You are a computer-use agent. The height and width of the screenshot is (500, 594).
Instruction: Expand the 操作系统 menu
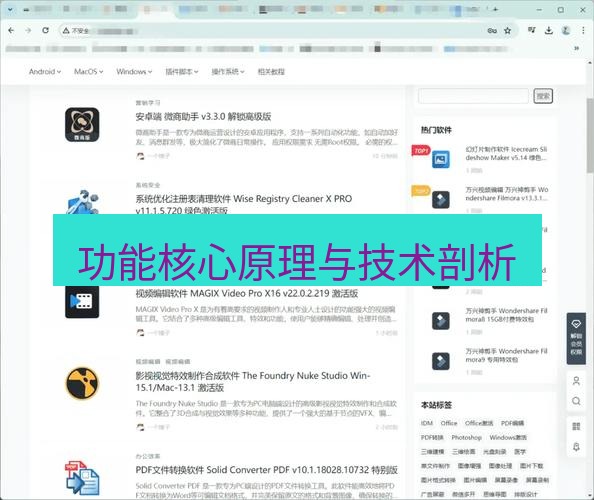click(228, 72)
